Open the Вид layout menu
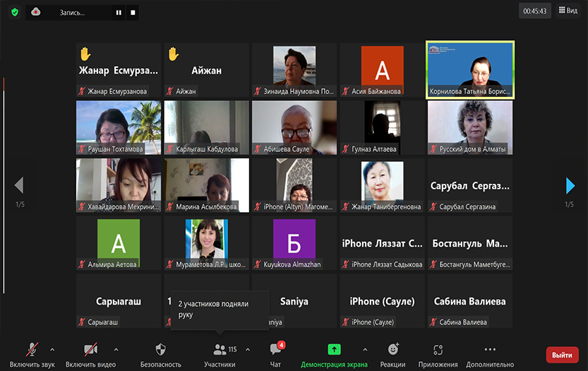 click(x=568, y=11)
